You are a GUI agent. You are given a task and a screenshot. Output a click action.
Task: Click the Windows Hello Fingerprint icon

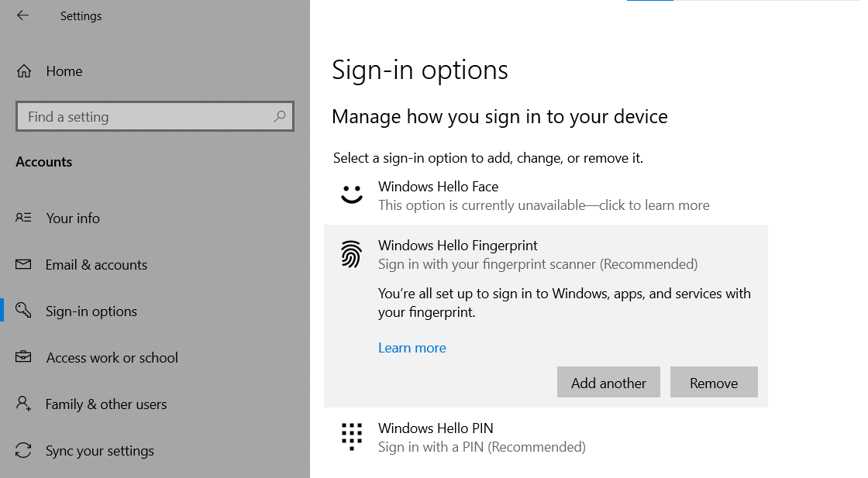(352, 254)
